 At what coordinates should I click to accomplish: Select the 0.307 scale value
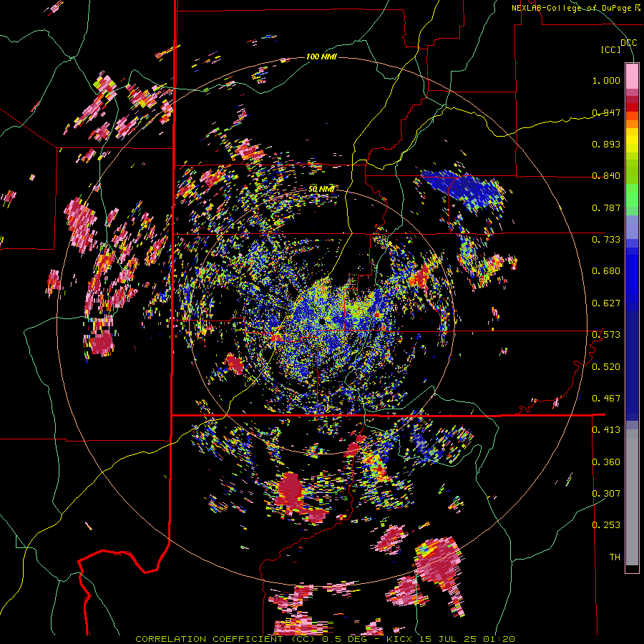coord(606,493)
